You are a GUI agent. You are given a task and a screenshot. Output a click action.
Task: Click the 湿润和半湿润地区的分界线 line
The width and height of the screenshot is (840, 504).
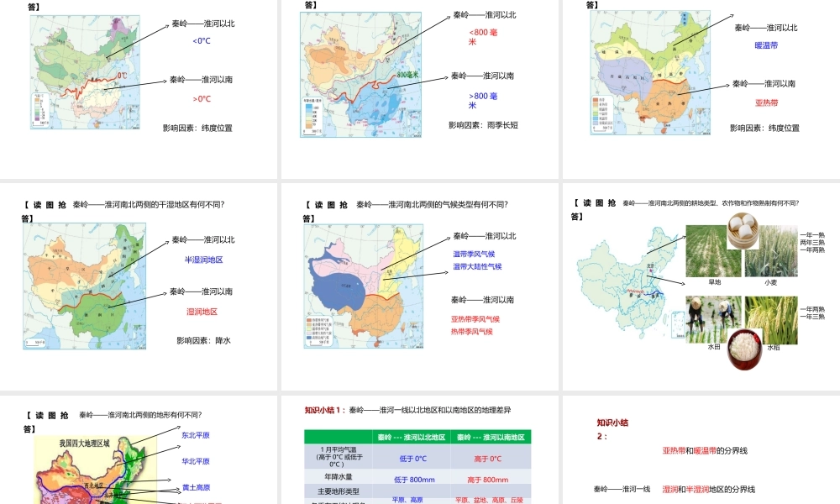pyautogui.click(x=708, y=489)
